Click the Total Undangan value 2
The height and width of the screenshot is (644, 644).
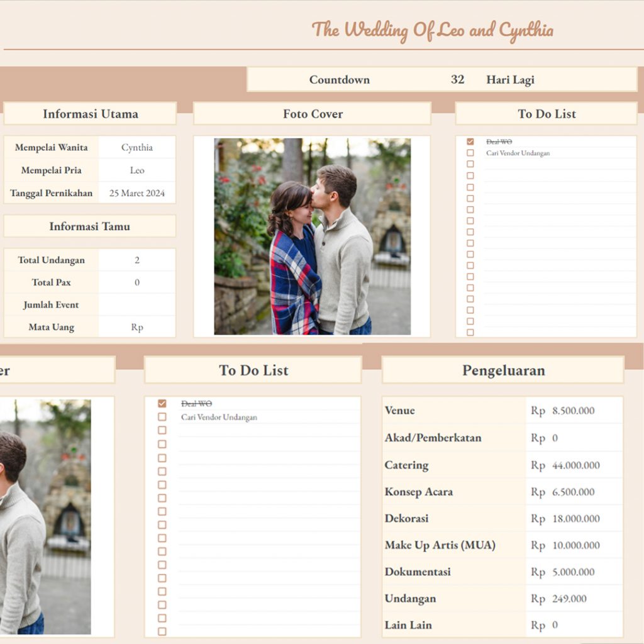tap(137, 260)
